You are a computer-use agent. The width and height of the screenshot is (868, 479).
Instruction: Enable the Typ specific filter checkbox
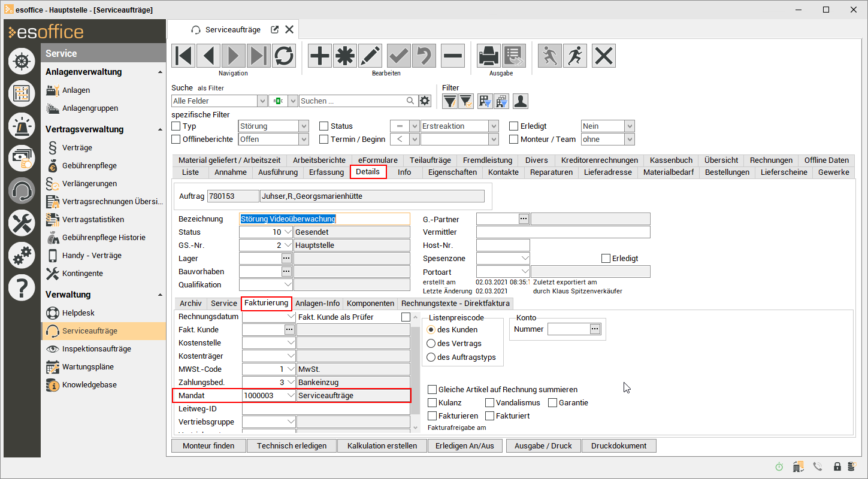176,126
